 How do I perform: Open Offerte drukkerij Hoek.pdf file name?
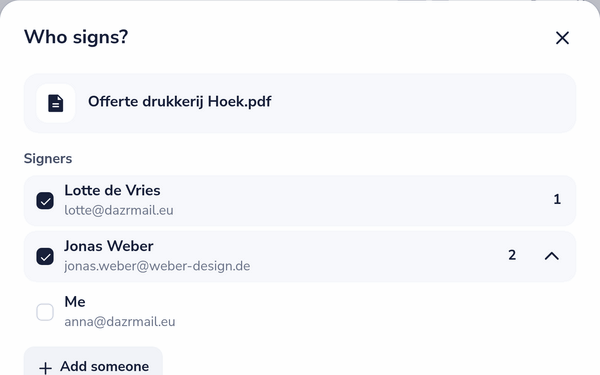click(179, 102)
